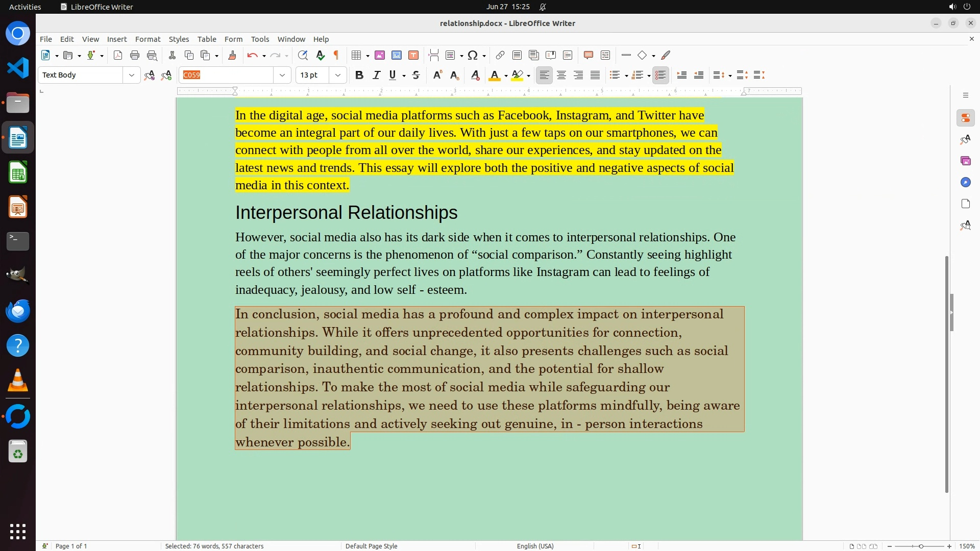Open the sidebar Gallery panel icon
This screenshot has height=551, width=980.
(x=965, y=161)
